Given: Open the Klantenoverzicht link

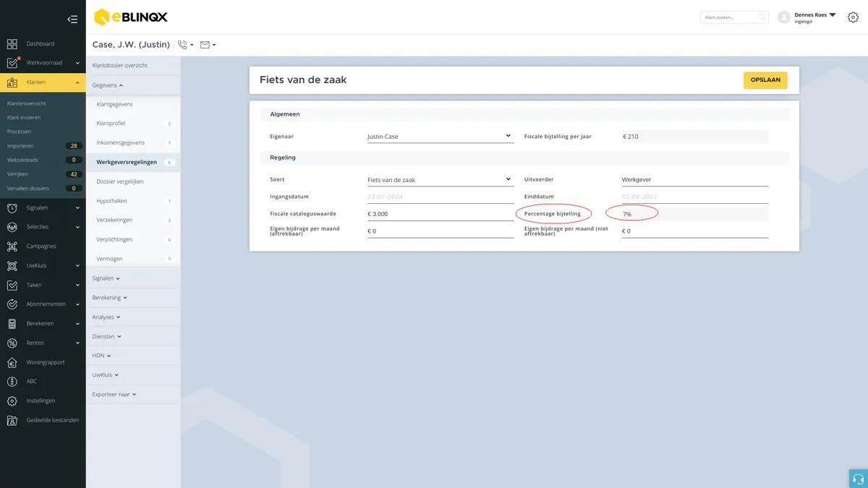Looking at the screenshot, I should (27, 104).
